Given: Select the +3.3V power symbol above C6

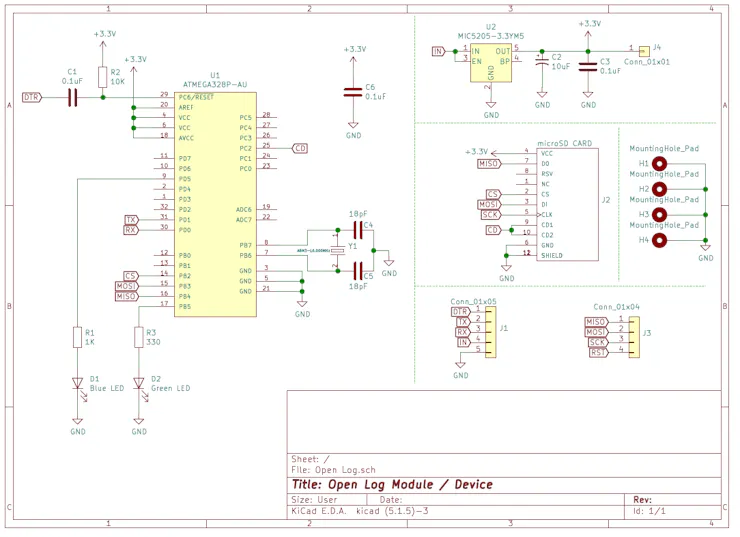Looking at the screenshot, I should (354, 54).
